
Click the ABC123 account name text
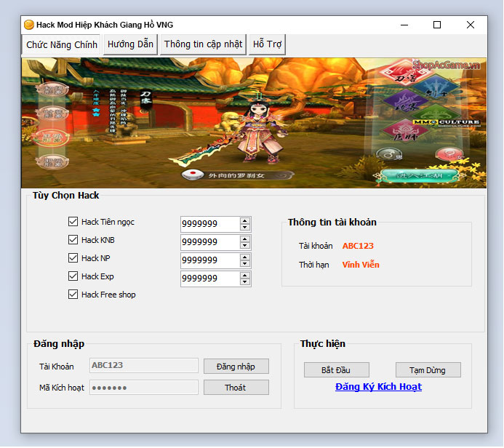[x=358, y=246]
